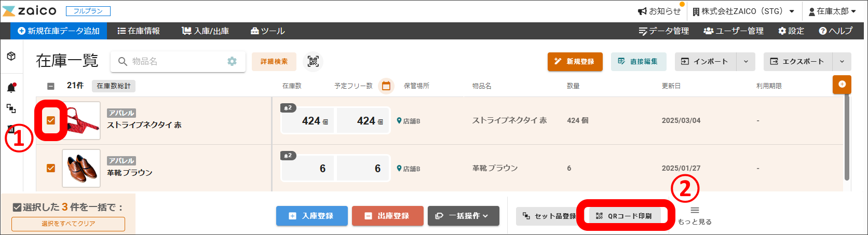The height and width of the screenshot is (235, 868).
Task: Click the calendar icon beside 予定フリー数
Action: [x=386, y=86]
